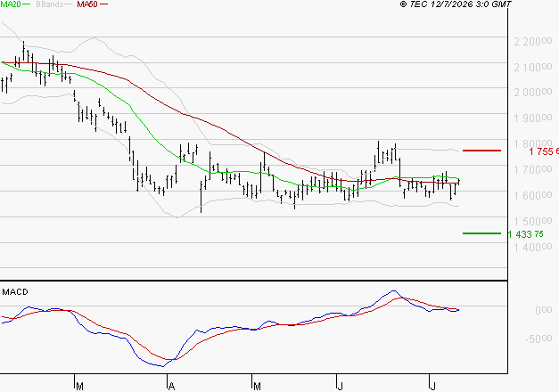
Task: Click the MACD -50 00 axis label
Action: [x=538, y=339]
